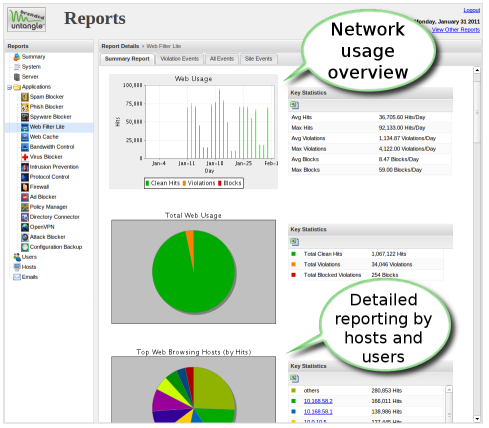Viewport: 489px width, 428px height.
Task: Open the Directory Connector icon
Action: [x=25, y=217]
